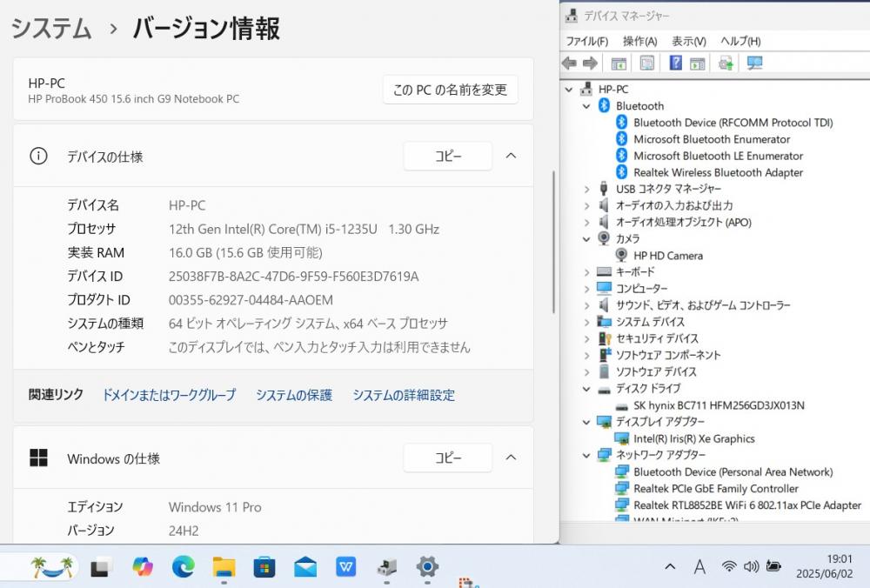The width and height of the screenshot is (870, 588).
Task: Click the Settings page vertical scrollbar
Action: click(553, 242)
